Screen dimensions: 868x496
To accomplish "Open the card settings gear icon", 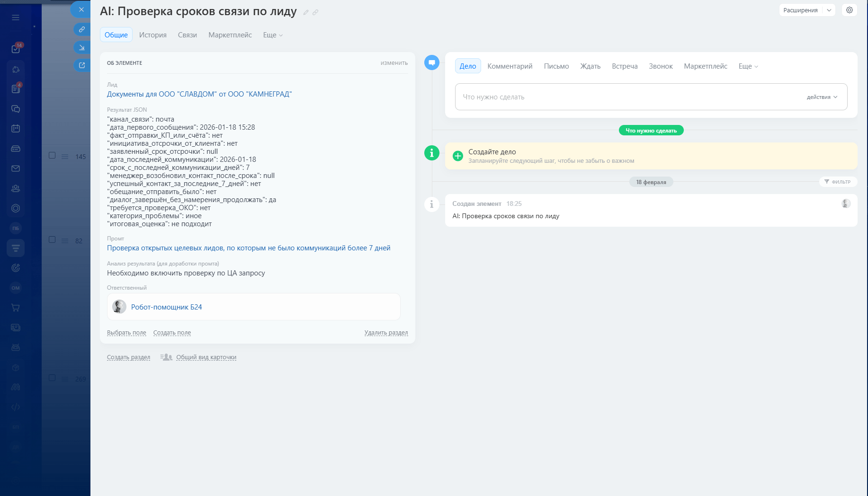I will coord(850,10).
